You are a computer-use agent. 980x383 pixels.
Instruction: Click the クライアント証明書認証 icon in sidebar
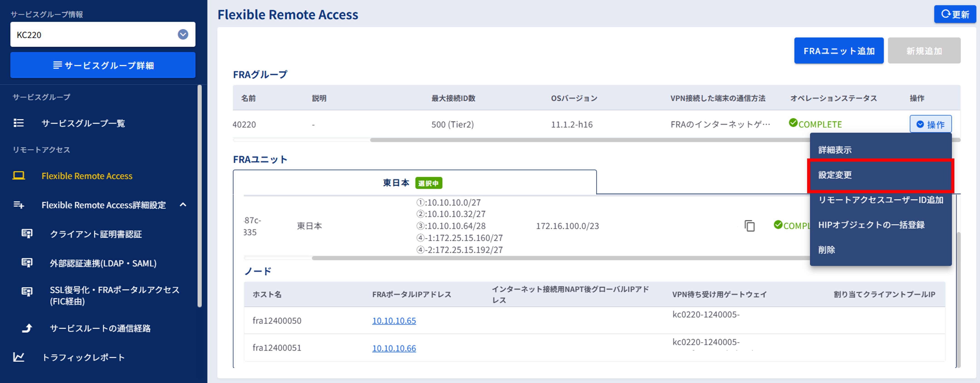(27, 234)
